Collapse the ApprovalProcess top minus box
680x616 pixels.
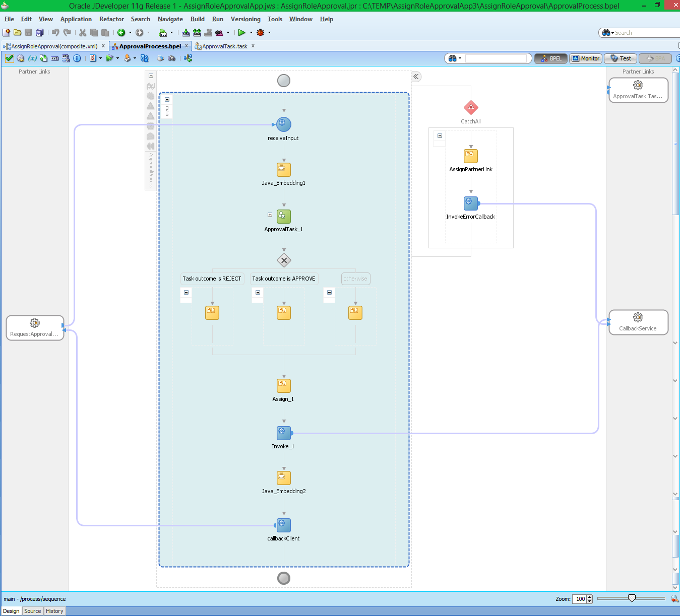[x=150, y=76]
